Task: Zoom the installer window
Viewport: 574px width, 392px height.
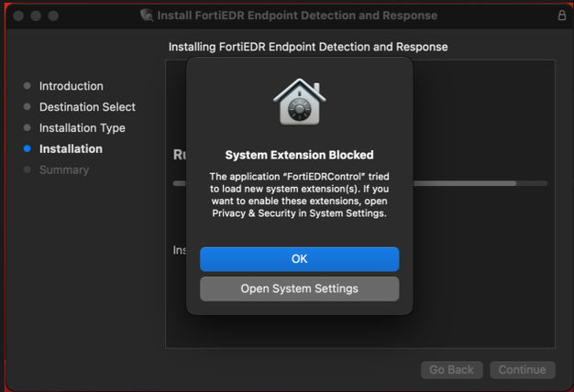Action: tap(53, 16)
